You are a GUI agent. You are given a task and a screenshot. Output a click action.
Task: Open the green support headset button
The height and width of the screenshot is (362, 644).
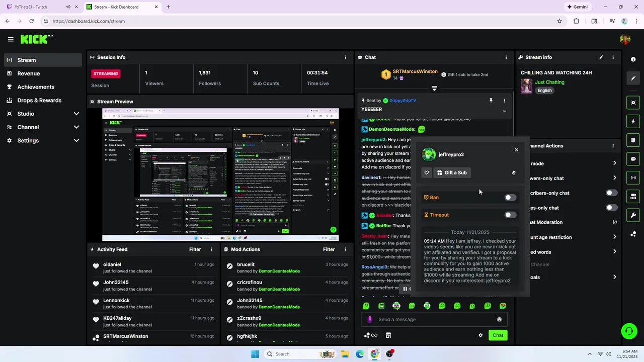click(629, 331)
